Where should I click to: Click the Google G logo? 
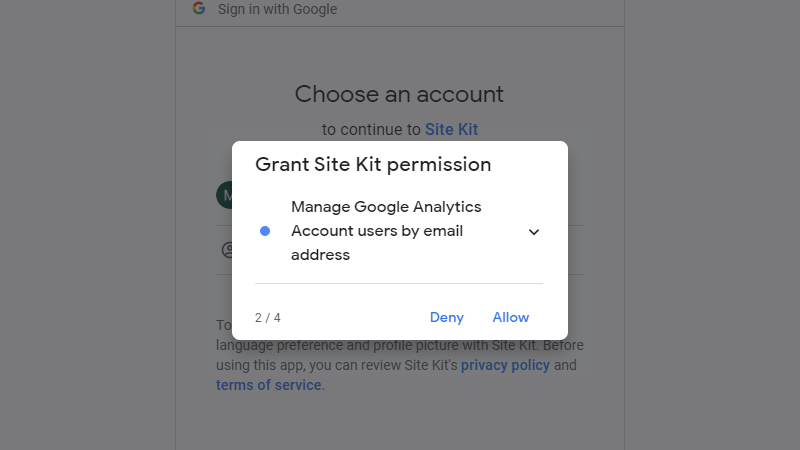point(199,8)
